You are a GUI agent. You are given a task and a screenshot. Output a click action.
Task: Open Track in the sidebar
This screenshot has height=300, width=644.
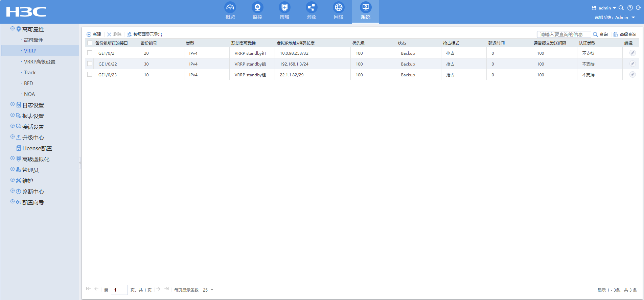click(30, 73)
